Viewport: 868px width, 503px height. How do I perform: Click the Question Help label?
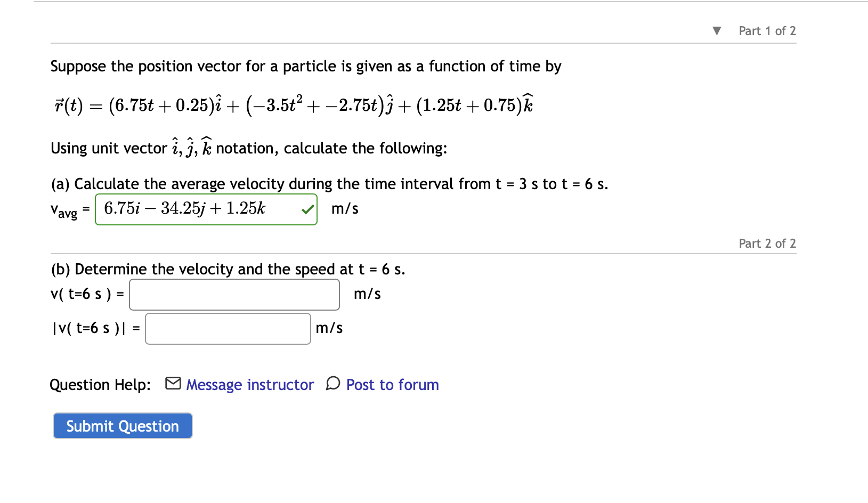(100, 384)
